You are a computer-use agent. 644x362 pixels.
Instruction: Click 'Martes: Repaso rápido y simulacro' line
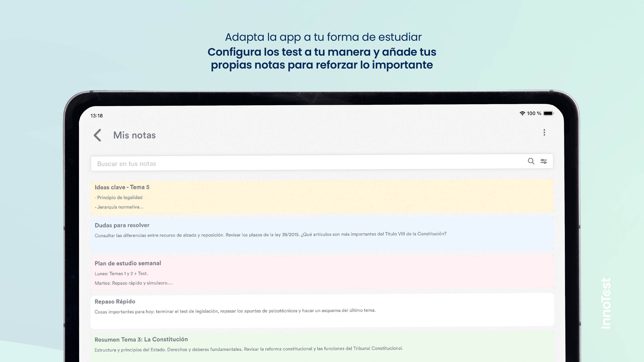133,283
